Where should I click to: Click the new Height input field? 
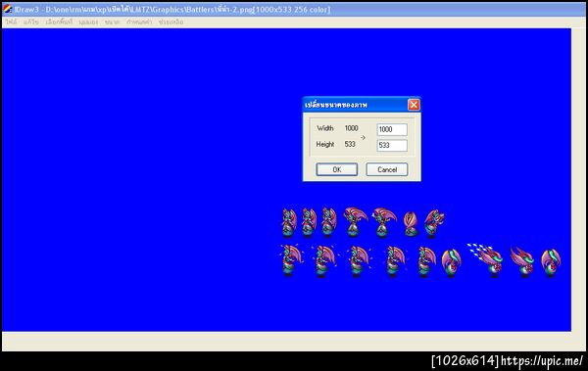[x=392, y=146]
